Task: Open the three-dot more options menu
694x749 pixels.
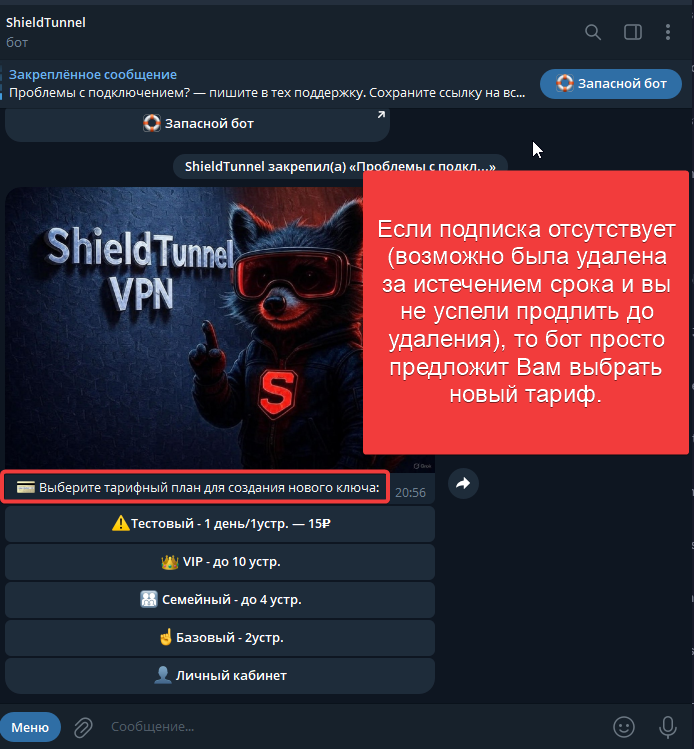Action: 668,32
